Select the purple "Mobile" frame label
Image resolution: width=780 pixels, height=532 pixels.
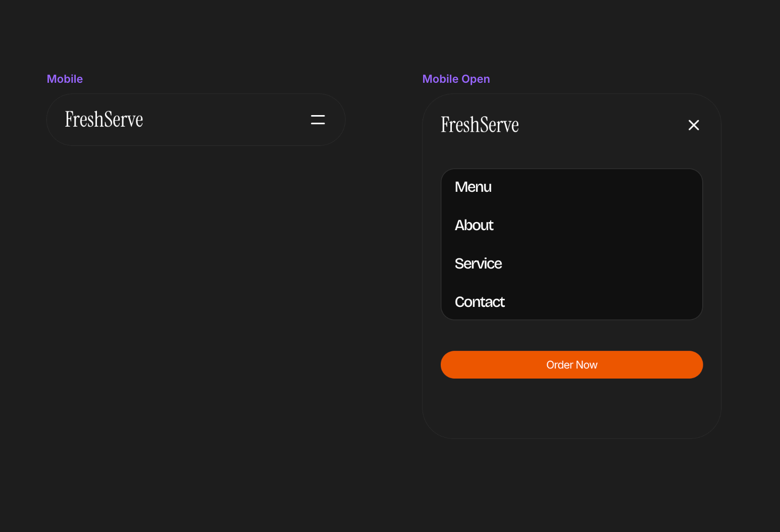pyautogui.click(x=65, y=79)
